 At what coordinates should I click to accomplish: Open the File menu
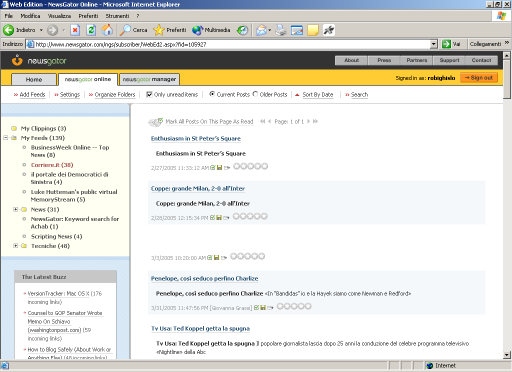click(x=9, y=16)
